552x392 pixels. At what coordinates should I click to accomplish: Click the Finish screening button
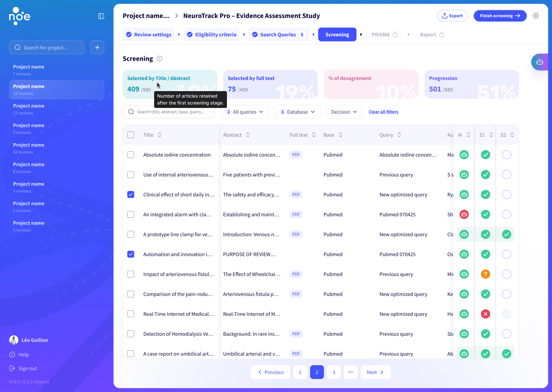(500, 16)
